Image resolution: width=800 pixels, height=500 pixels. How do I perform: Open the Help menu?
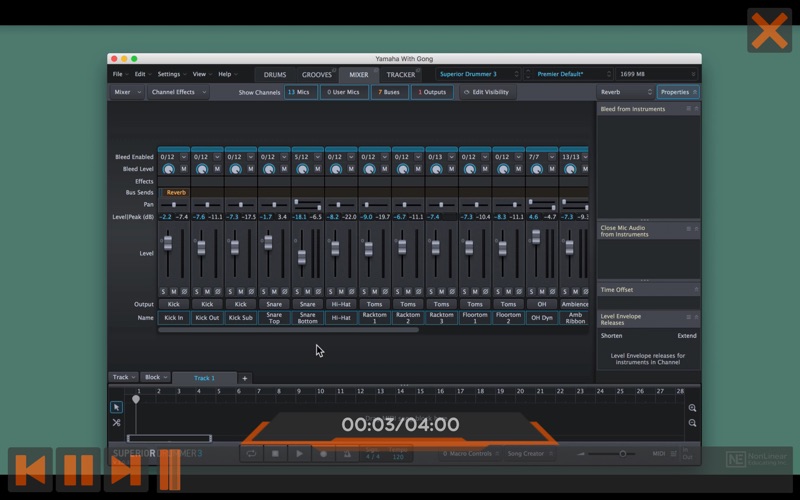pyautogui.click(x=228, y=74)
